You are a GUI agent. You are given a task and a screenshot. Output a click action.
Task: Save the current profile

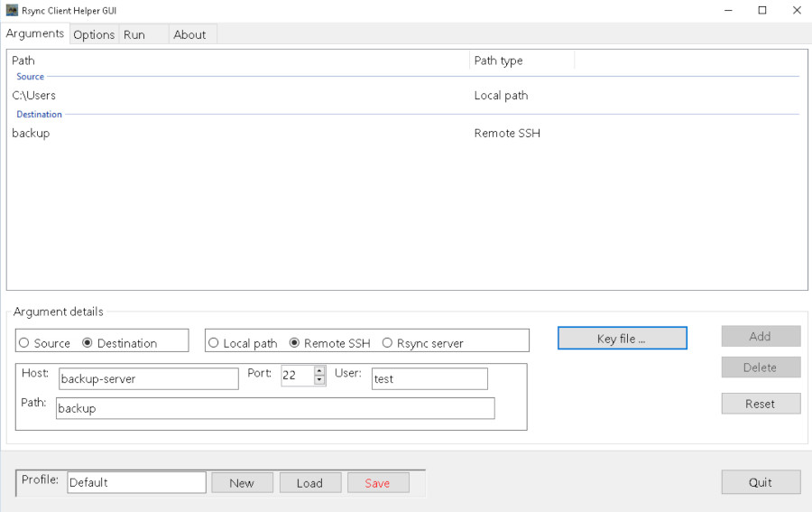tap(377, 483)
